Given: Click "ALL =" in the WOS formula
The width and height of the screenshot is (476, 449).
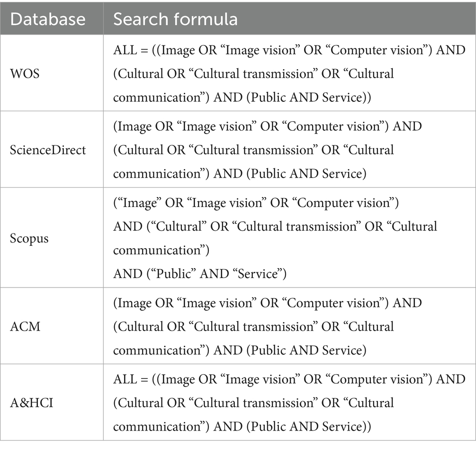Looking at the screenshot, I should click(130, 50).
